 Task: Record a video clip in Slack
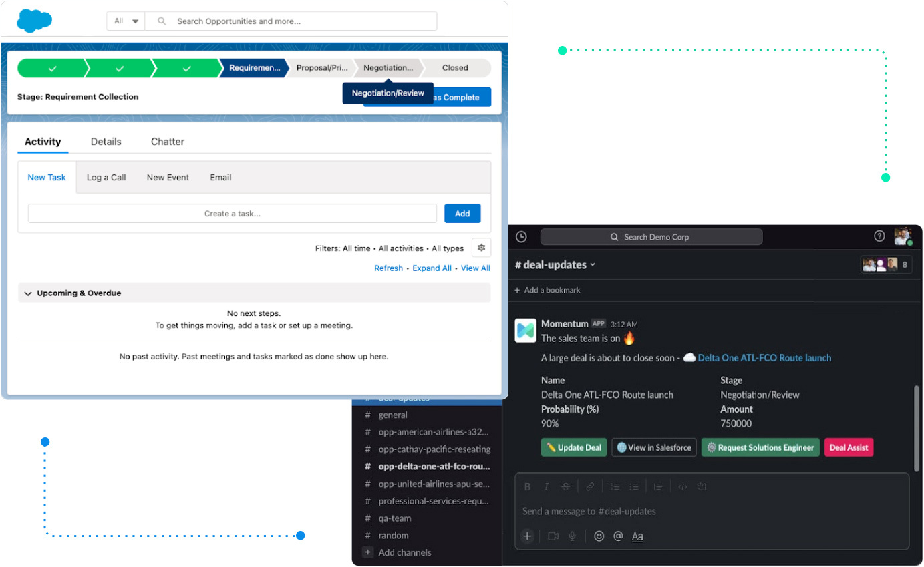[x=553, y=536]
